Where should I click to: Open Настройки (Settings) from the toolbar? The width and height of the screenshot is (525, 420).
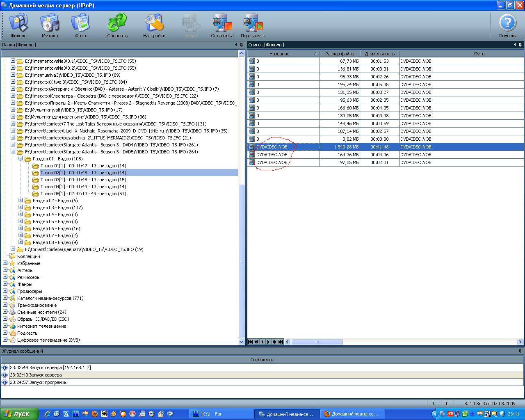coord(154,25)
